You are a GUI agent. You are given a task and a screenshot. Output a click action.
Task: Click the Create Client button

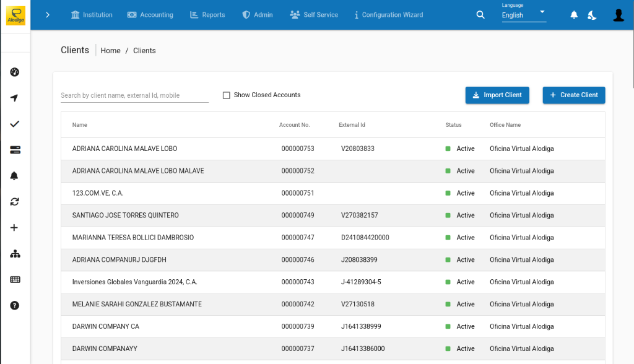(x=573, y=95)
